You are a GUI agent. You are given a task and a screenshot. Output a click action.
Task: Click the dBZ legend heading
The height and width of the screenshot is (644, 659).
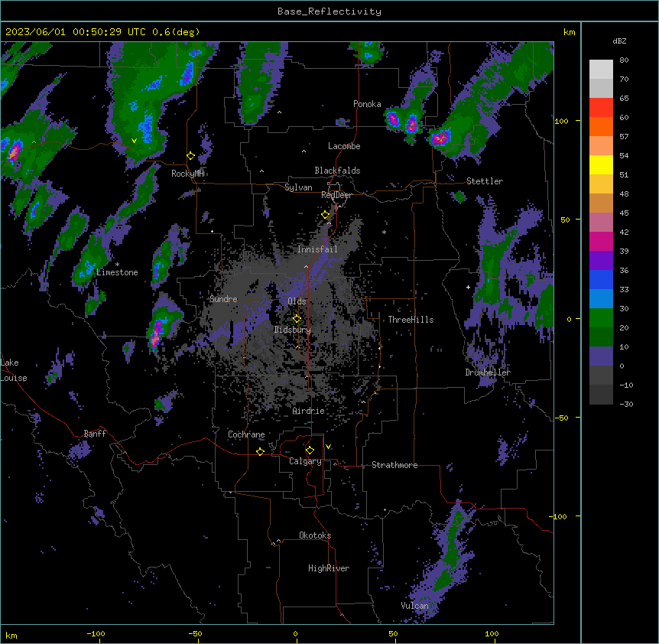coord(619,41)
